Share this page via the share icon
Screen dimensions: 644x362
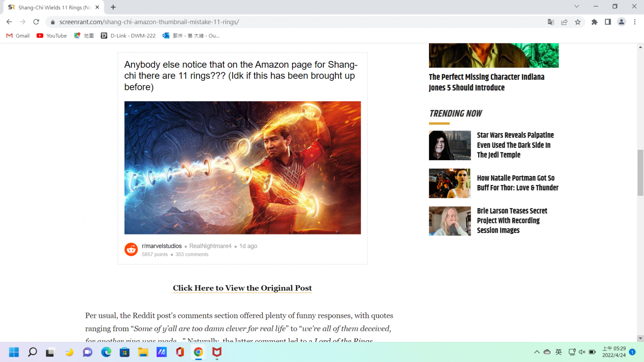(x=564, y=22)
